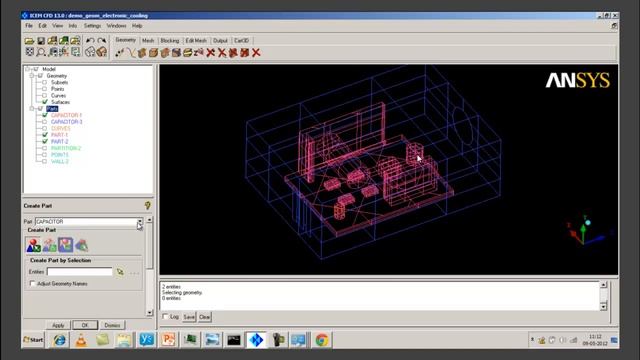Click the Delete Surface icon
The image size is (640, 360).
(x=233, y=53)
